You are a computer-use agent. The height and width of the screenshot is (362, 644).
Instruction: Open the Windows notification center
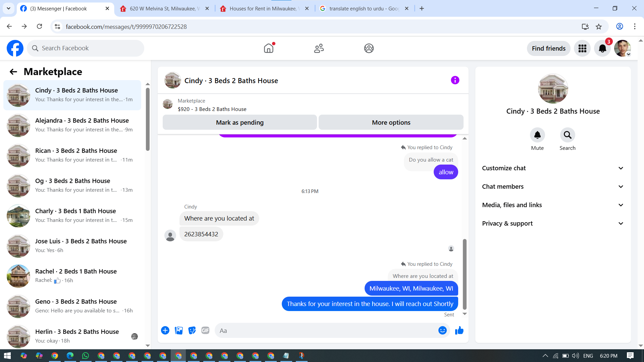tap(630, 356)
